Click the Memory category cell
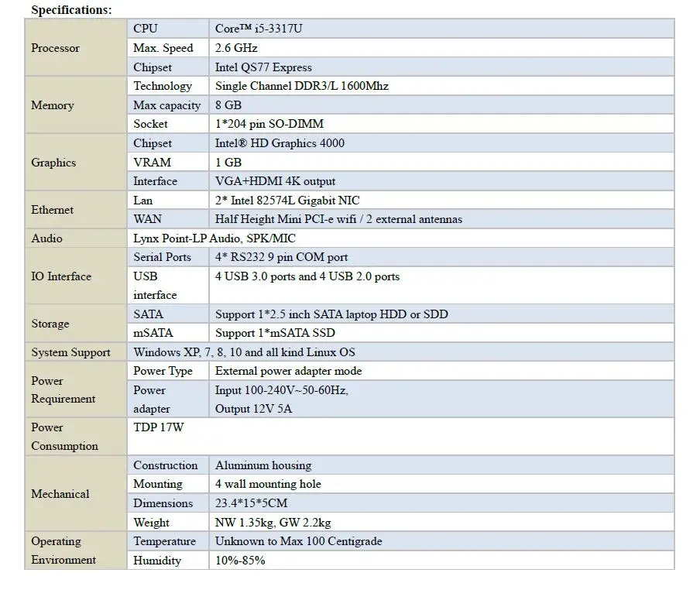This screenshot has height=590, width=700. point(76,105)
